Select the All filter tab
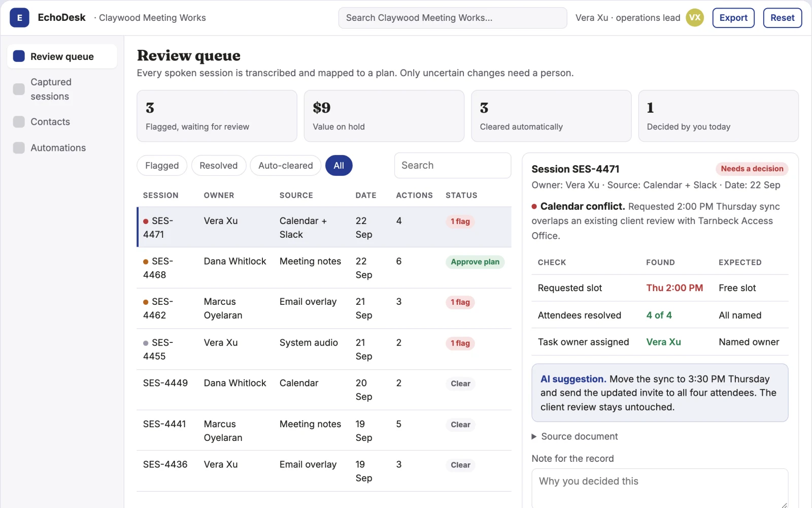The height and width of the screenshot is (508, 812). tap(339, 166)
